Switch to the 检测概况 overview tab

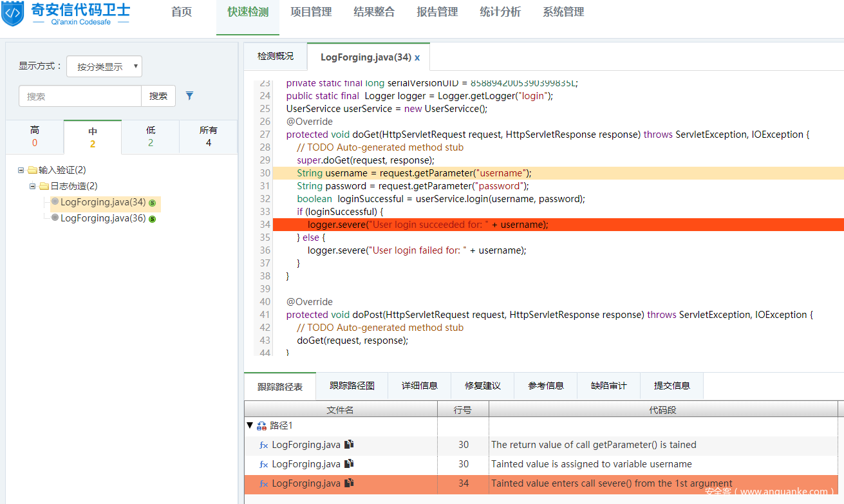click(276, 57)
